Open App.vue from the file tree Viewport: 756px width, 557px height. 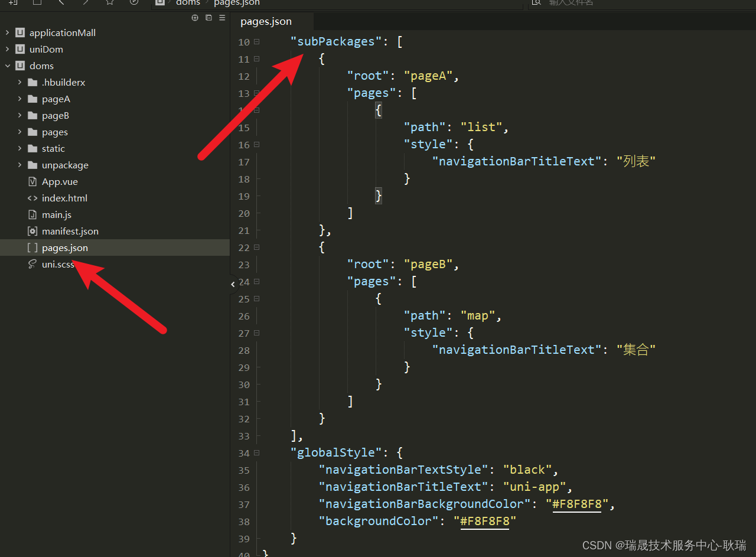(60, 182)
